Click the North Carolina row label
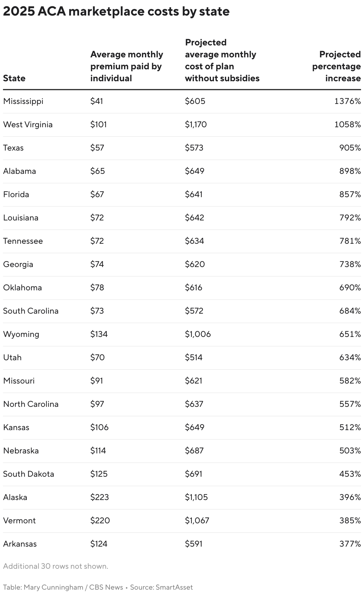The image size is (364, 595). point(31,404)
